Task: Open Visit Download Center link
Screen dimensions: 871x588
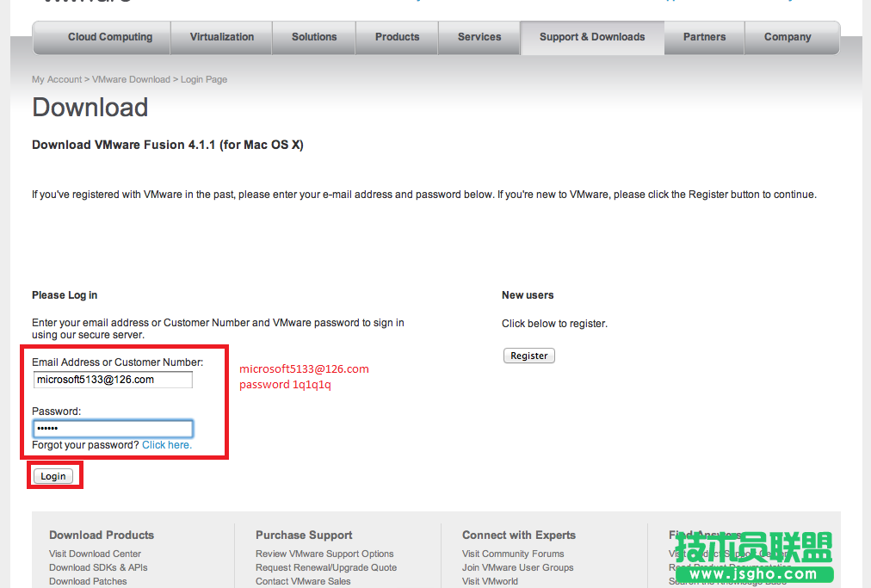Action: coord(95,554)
